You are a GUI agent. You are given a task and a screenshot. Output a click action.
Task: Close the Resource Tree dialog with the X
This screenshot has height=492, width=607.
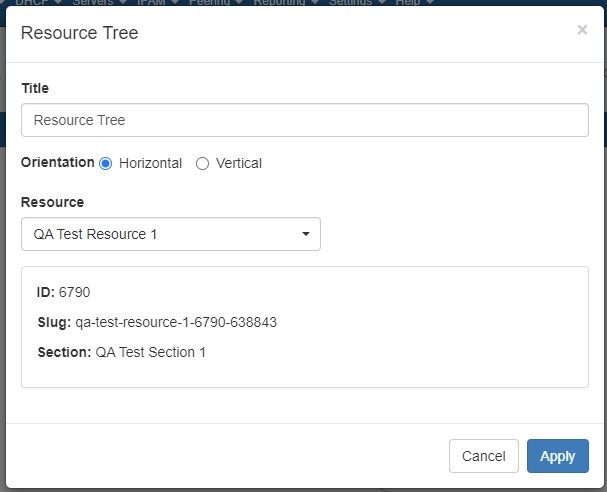coord(582,30)
